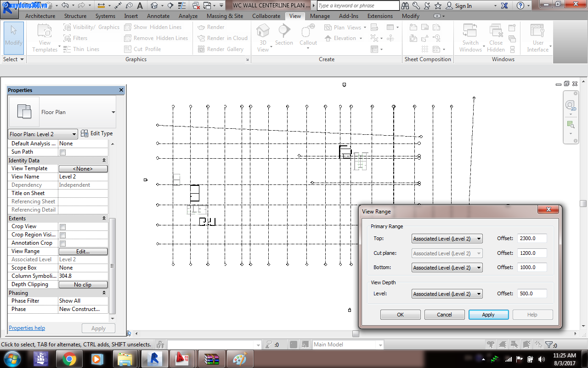Click Render in Cloud
This screenshot has width=588, height=368.
point(222,38)
